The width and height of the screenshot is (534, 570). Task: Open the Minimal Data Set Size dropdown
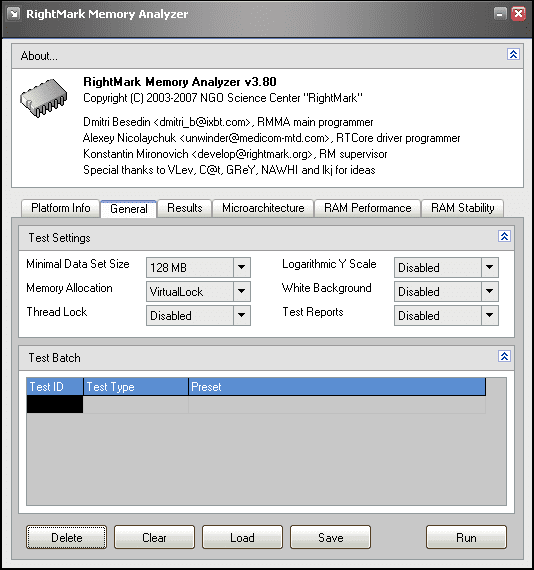point(198,268)
